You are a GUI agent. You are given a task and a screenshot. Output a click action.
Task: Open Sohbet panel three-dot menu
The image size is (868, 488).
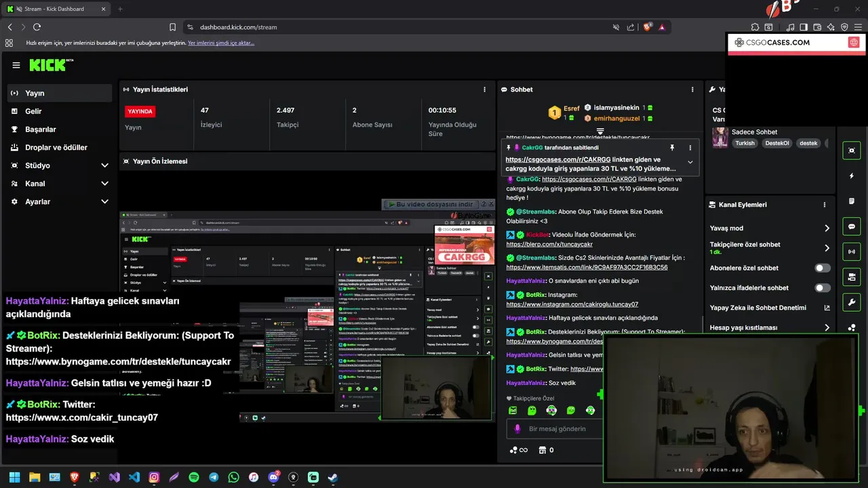pos(692,89)
